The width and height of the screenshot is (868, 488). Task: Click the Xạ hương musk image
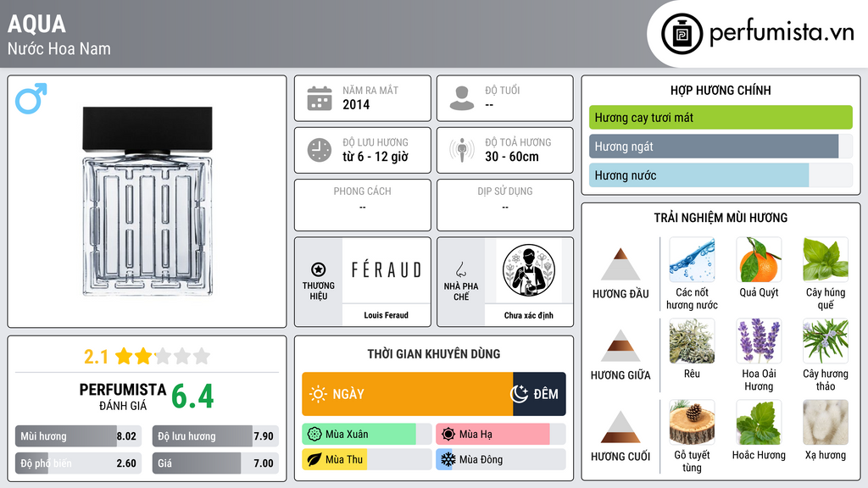point(826,422)
